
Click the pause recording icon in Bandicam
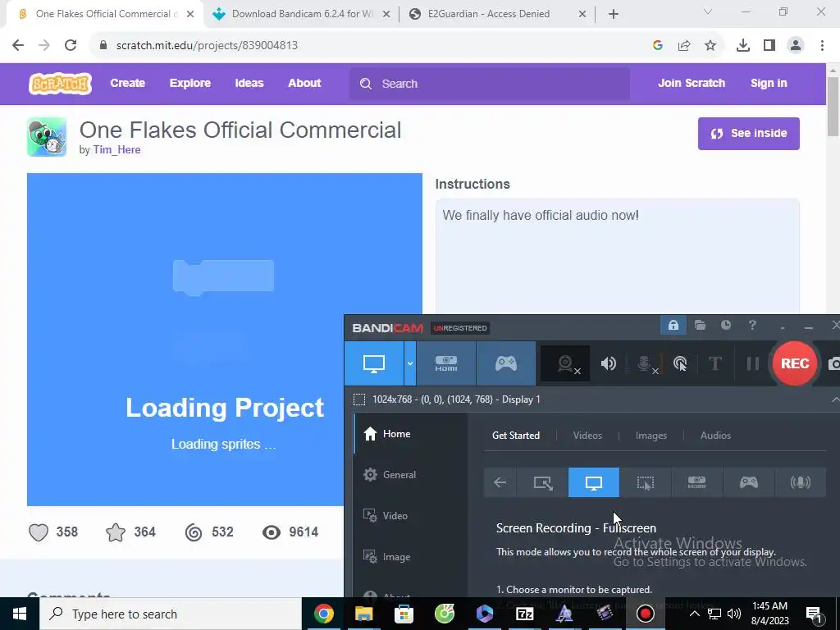(x=753, y=363)
